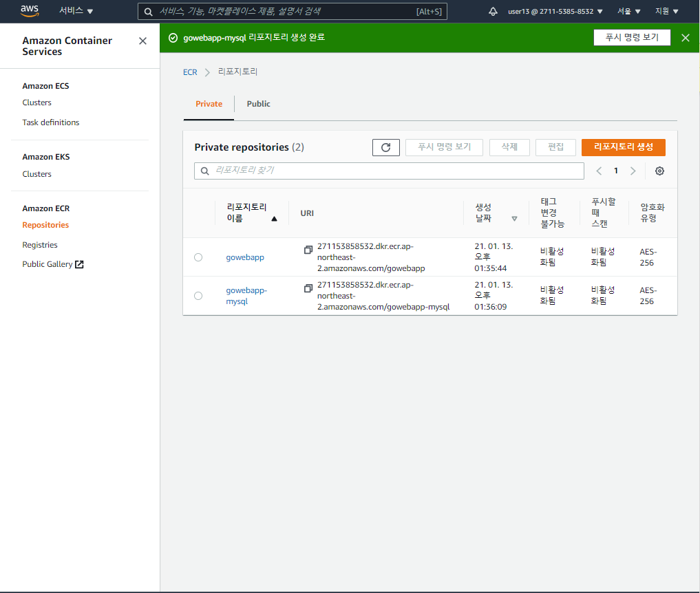Viewport: 700px width, 593px height.
Task: Dismiss the green success banner
Action: click(686, 38)
